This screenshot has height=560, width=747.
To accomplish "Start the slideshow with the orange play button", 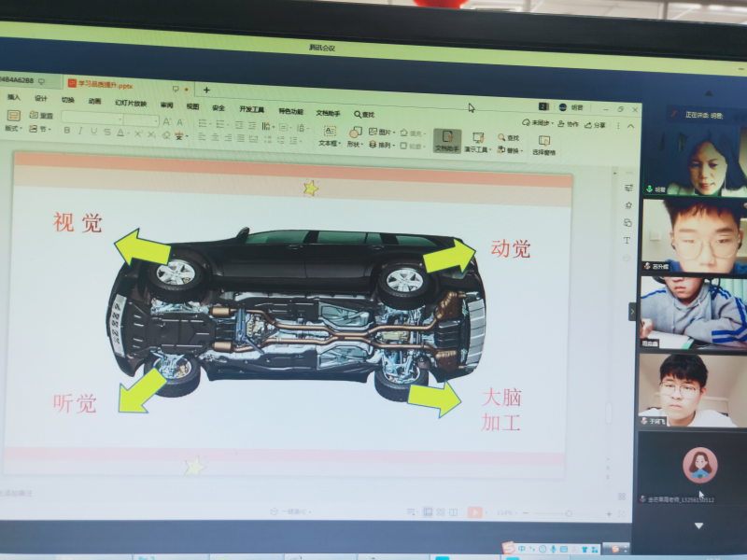I will pyautogui.click(x=474, y=511).
